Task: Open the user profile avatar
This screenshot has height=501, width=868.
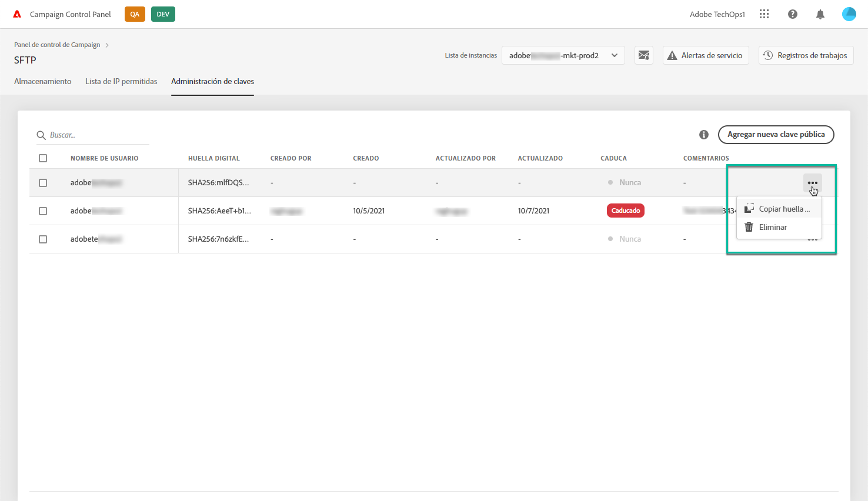Action: point(849,14)
